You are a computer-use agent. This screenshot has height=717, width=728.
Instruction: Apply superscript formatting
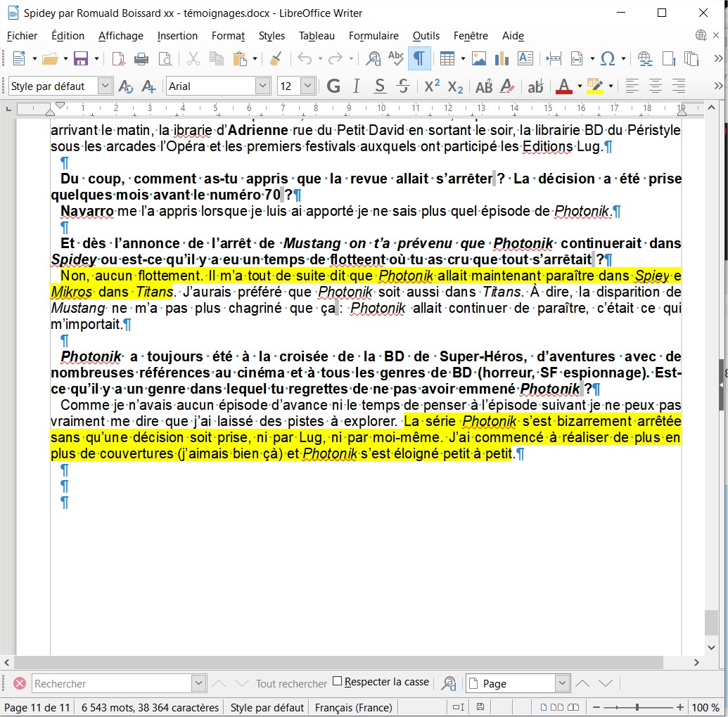[x=433, y=86]
